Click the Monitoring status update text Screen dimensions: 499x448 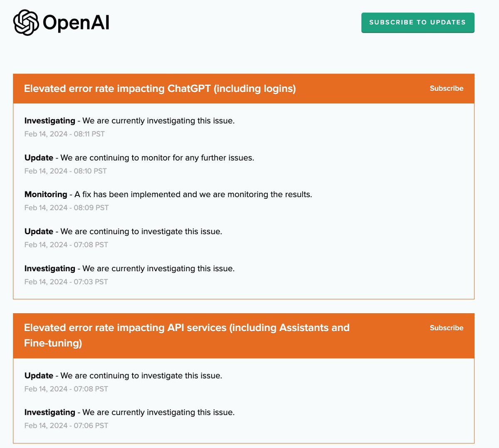[168, 194]
